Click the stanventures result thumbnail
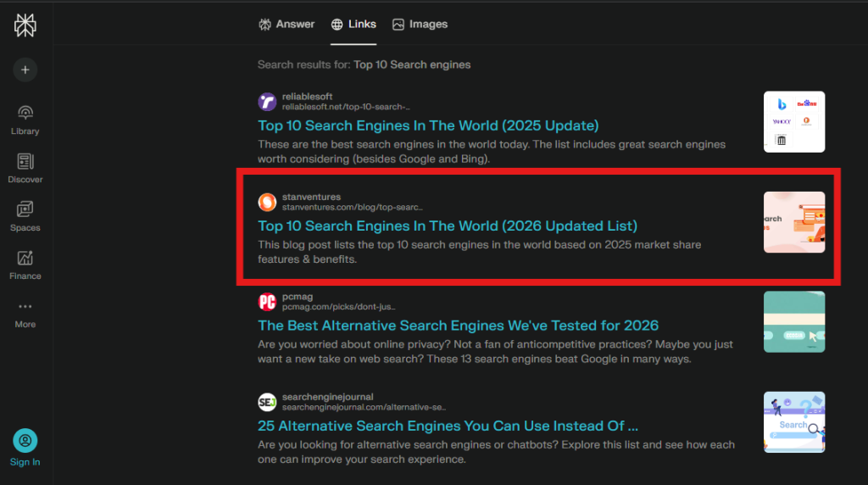 (793, 222)
